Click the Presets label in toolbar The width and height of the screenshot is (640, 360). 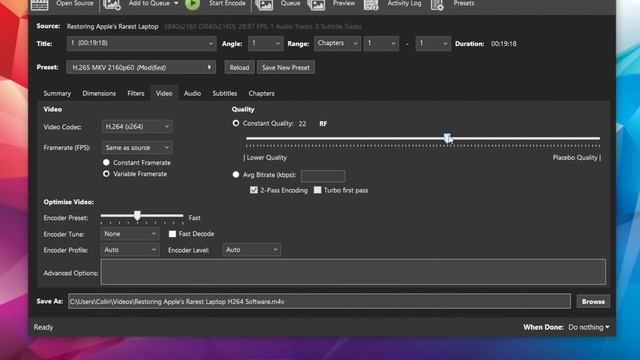[x=464, y=3]
